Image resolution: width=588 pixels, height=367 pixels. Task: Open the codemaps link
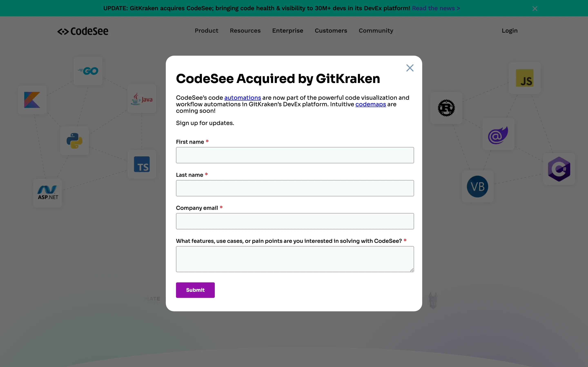tap(370, 104)
